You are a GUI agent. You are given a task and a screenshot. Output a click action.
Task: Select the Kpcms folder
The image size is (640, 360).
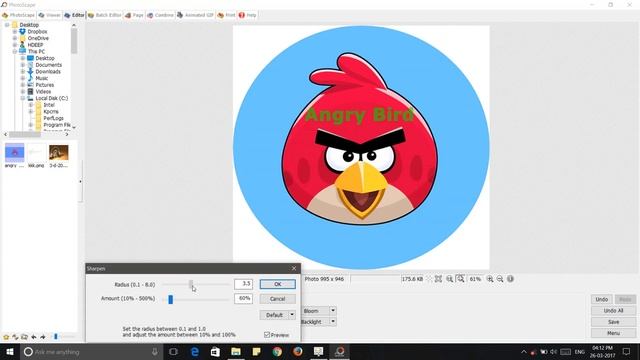pyautogui.click(x=51, y=111)
